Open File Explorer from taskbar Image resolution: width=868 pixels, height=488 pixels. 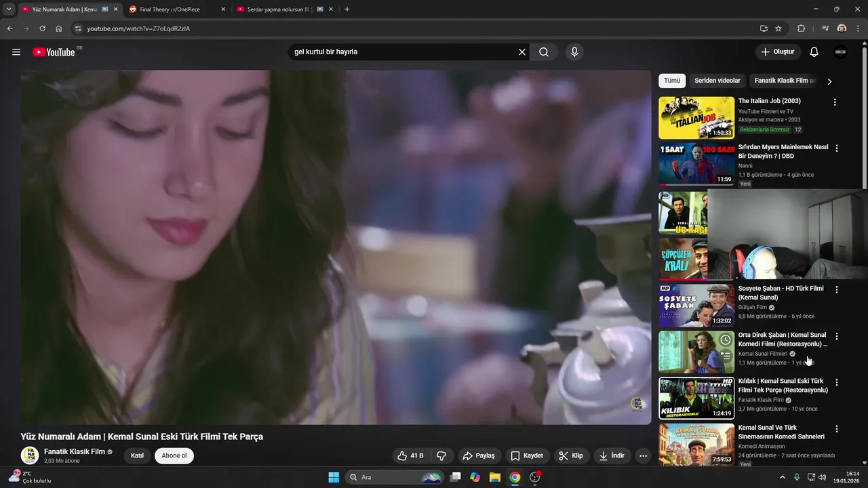495,477
